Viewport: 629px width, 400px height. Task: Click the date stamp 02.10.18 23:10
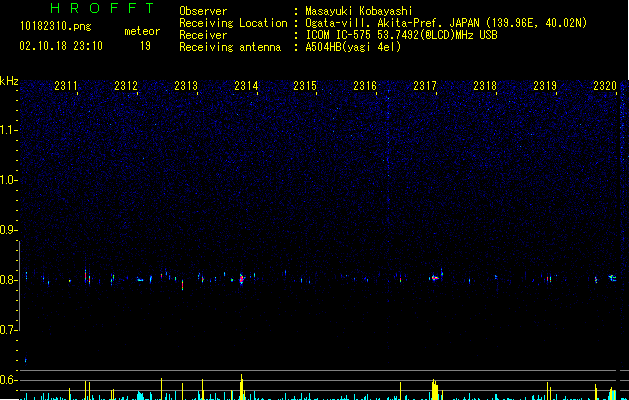[61, 46]
